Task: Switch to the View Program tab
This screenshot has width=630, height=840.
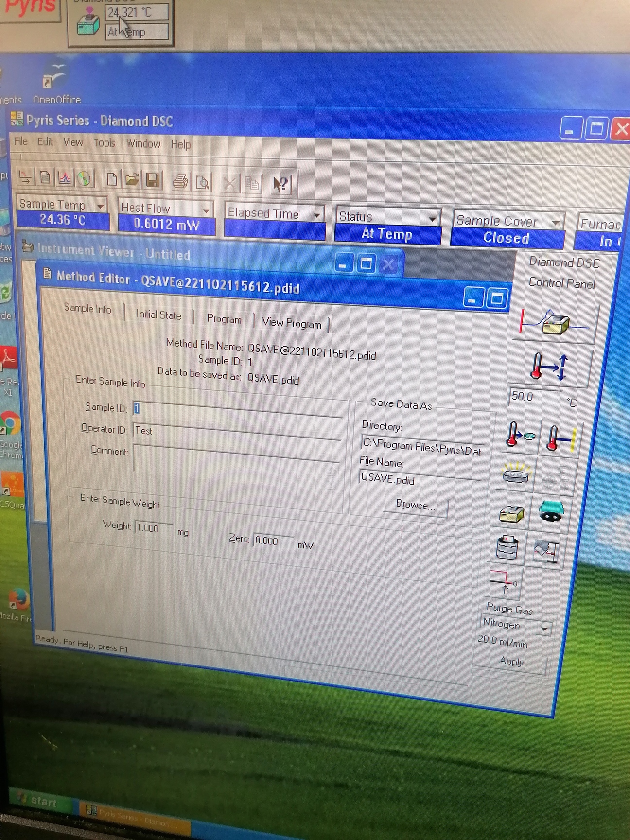Action: 292,323
